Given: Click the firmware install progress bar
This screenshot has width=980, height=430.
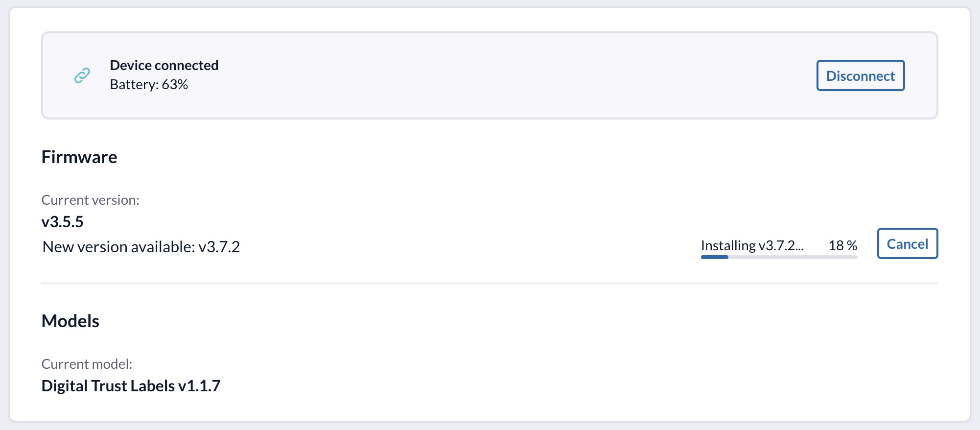Looking at the screenshot, I should [779, 257].
